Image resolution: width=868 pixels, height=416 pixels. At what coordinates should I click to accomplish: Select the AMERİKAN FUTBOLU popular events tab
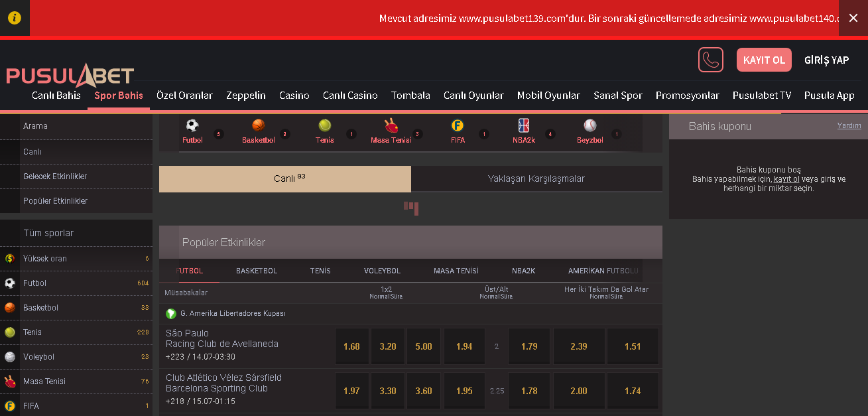coord(603,271)
